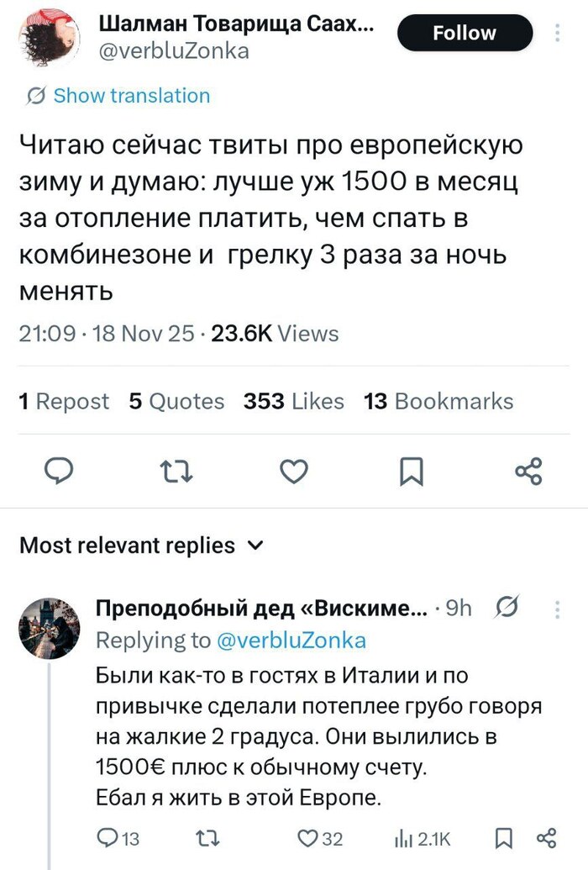
Task: Open the share menu for the tweet
Action: point(528,472)
